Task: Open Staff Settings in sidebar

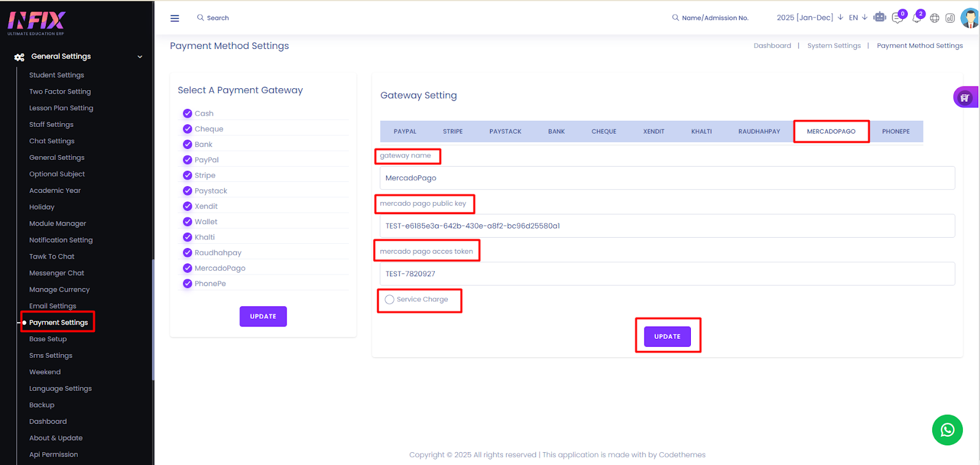Action: (51, 124)
